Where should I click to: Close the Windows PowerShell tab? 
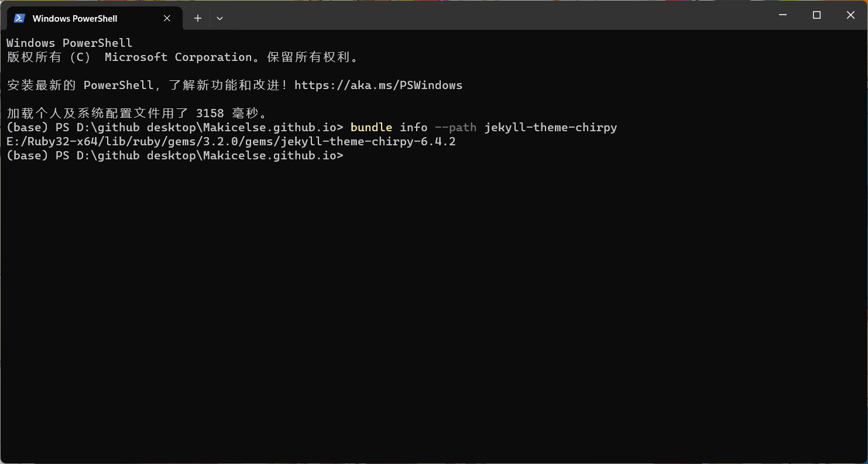167,18
